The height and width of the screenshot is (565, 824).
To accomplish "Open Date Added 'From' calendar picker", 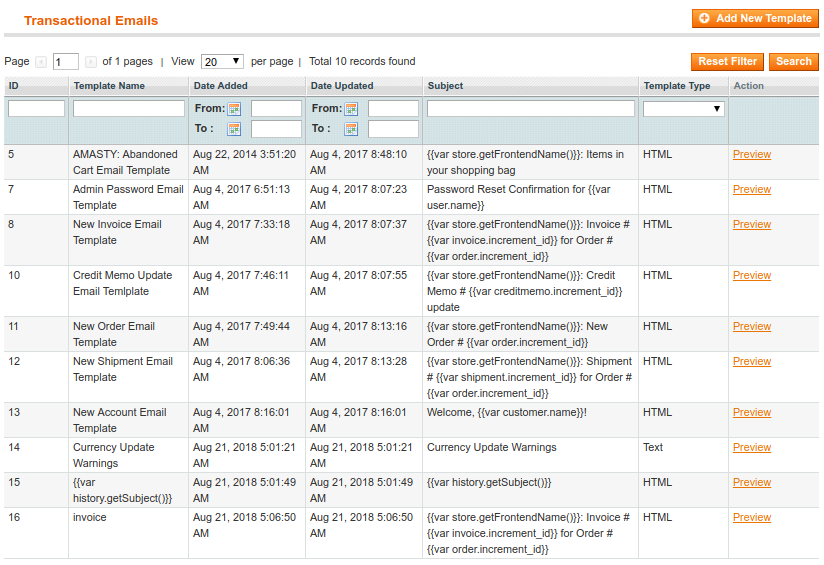I will (x=234, y=109).
